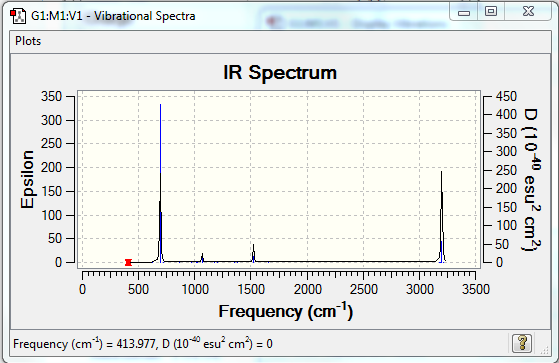Click the Frequency (cm-1) axis label

286,311
